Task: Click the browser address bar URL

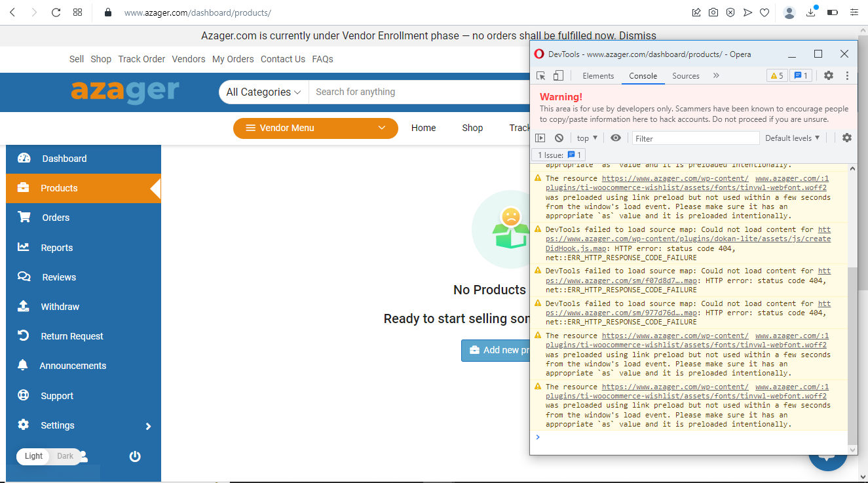Action: (x=198, y=12)
